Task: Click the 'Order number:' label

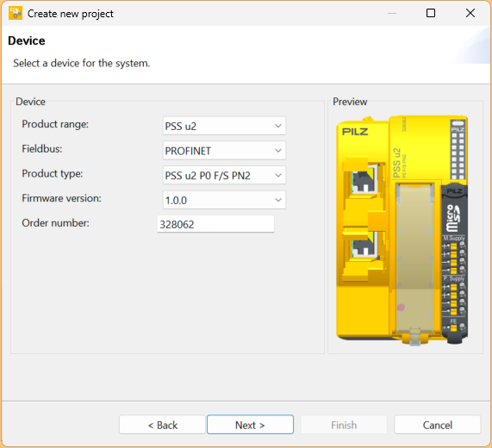Action: click(x=55, y=223)
